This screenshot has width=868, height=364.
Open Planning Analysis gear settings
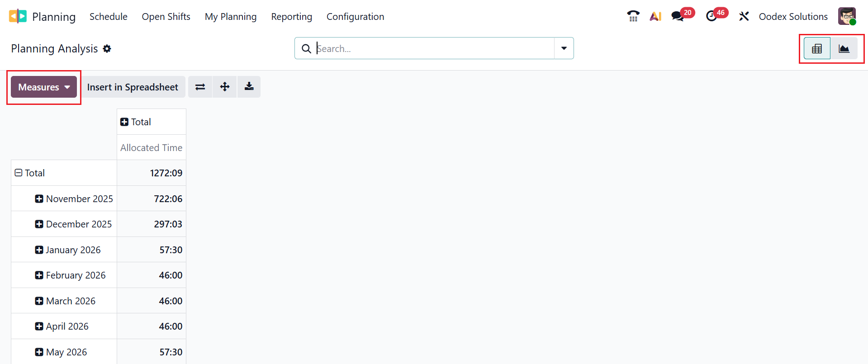point(107,48)
